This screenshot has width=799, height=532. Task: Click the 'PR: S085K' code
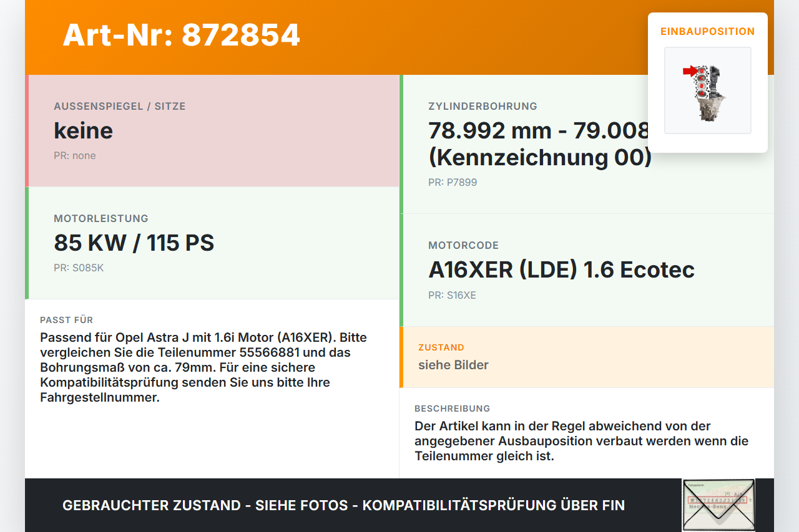(x=79, y=268)
